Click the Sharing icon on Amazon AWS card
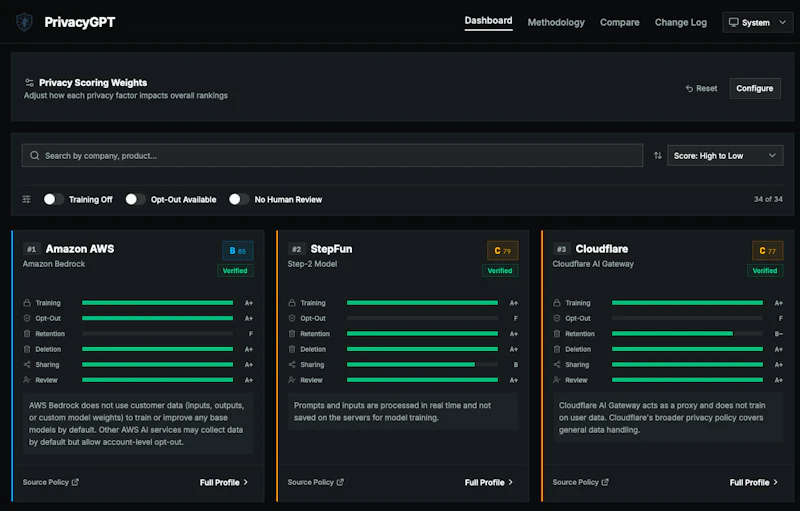The image size is (800, 511). point(27,365)
